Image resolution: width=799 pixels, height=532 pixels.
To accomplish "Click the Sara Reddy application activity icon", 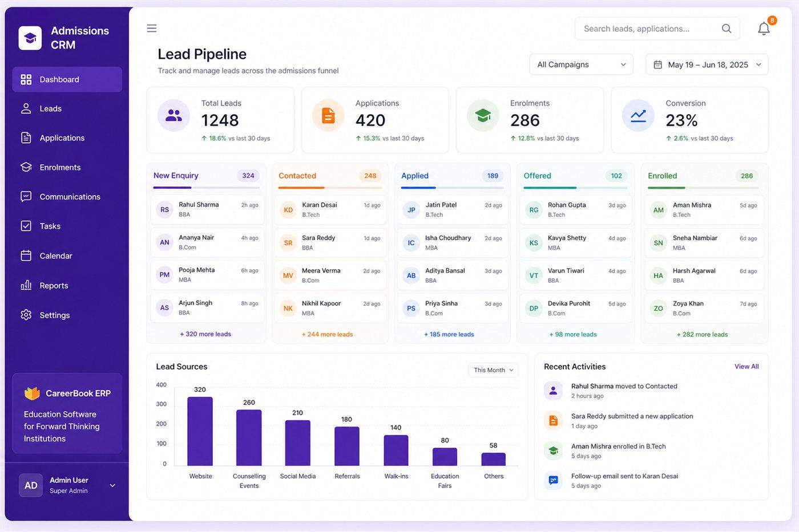I will coord(553,421).
